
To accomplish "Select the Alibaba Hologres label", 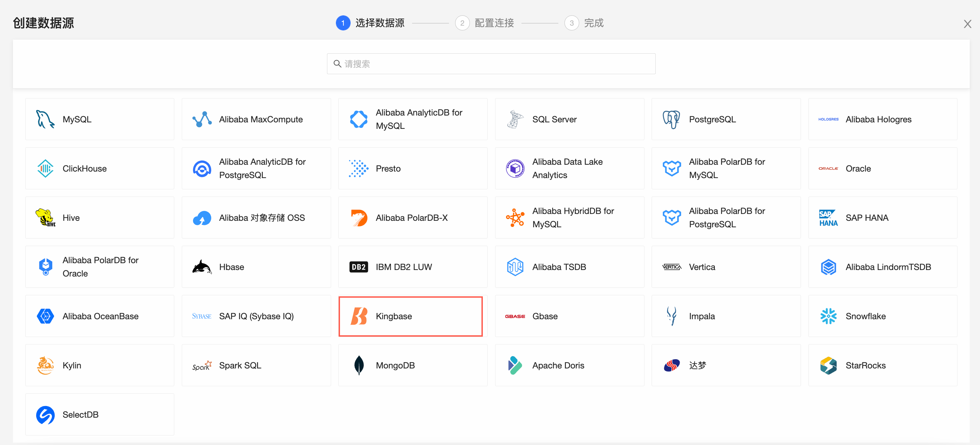I will click(879, 119).
